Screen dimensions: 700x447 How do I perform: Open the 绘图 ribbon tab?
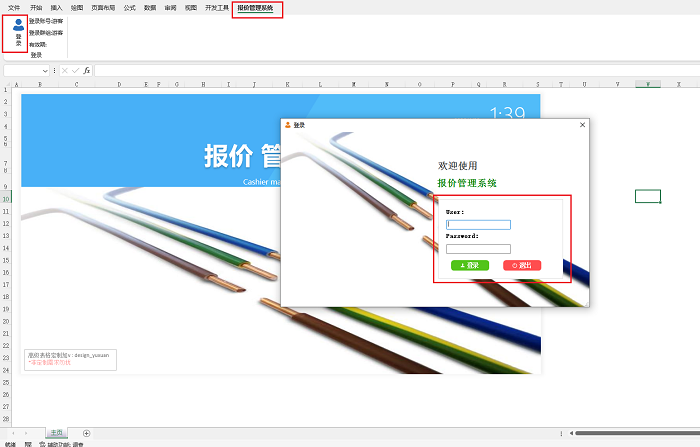click(77, 8)
